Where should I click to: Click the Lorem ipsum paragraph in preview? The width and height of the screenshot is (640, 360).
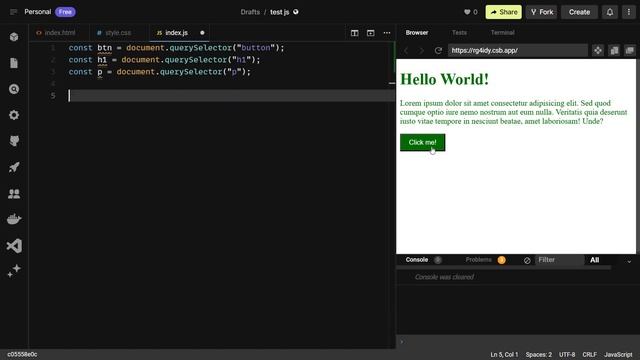(x=513, y=112)
